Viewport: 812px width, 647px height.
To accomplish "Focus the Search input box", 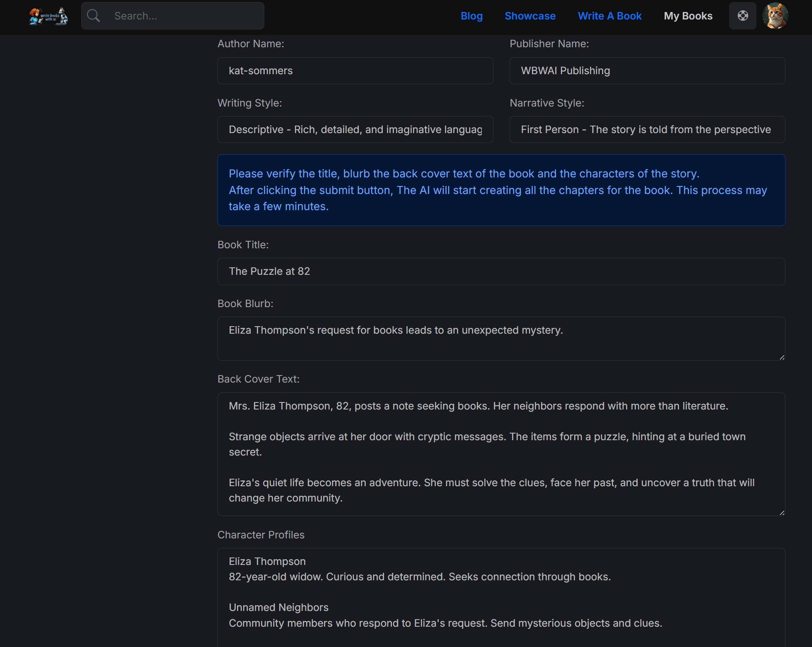I will (173, 16).
